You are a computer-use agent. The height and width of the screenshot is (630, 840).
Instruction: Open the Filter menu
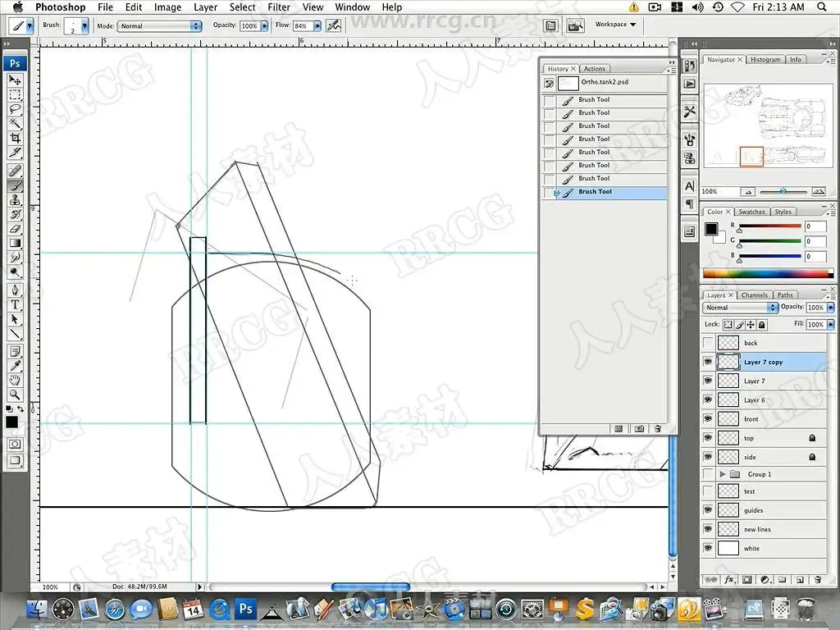[279, 7]
